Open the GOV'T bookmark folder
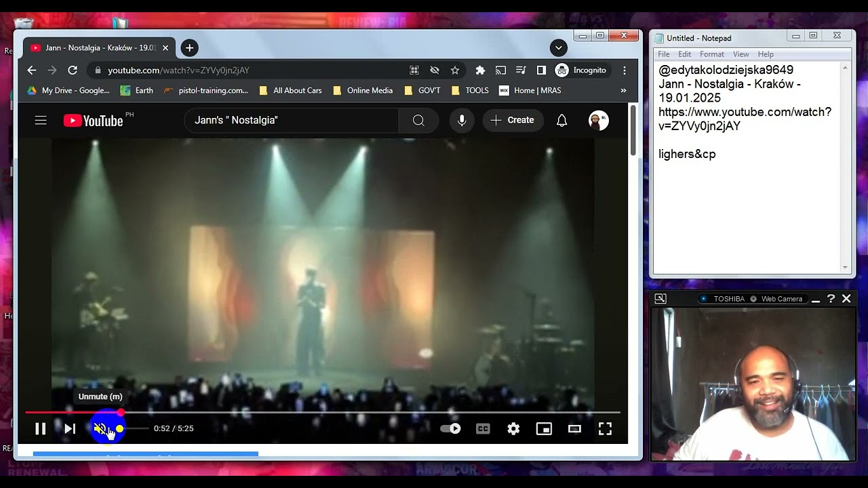Image resolution: width=868 pixels, height=488 pixels. [x=422, y=90]
